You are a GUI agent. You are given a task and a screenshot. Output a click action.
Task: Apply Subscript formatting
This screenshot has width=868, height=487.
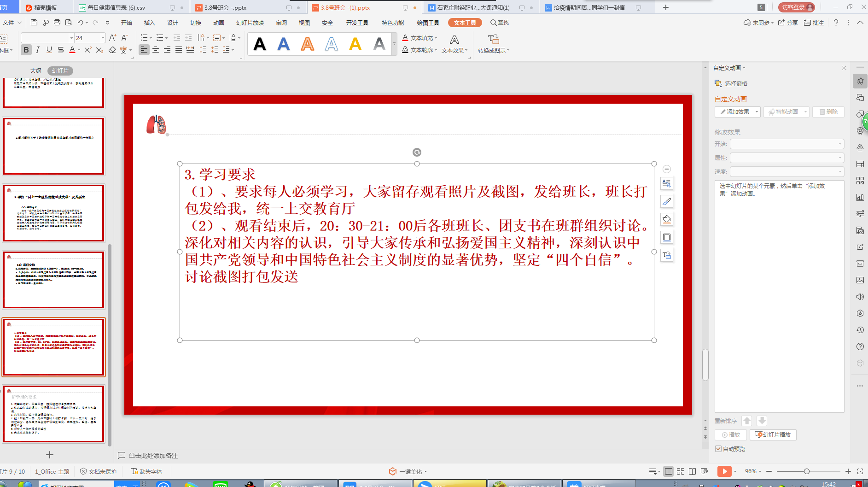click(x=99, y=50)
